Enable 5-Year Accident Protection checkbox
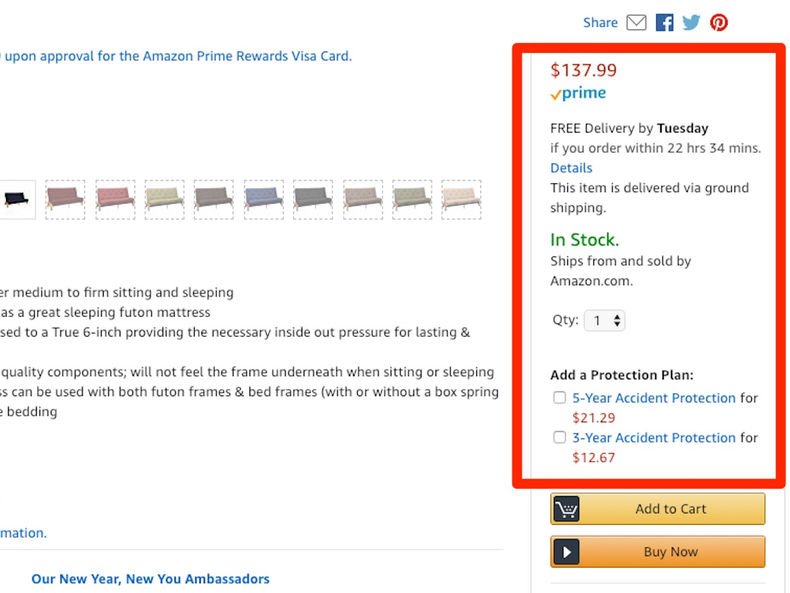Image resolution: width=790 pixels, height=593 pixels. point(560,398)
